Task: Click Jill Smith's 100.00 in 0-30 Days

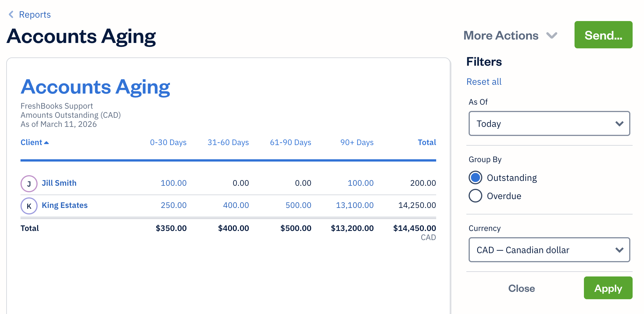Action: point(174,183)
